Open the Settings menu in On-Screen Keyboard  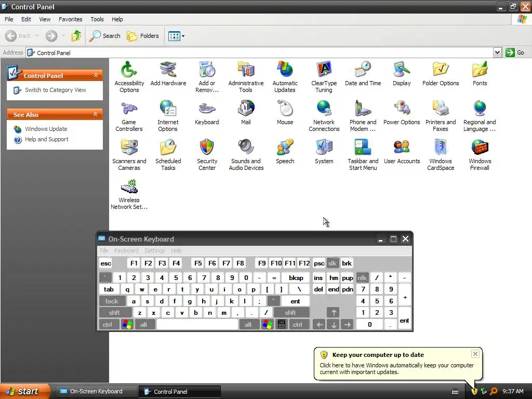coord(155,250)
